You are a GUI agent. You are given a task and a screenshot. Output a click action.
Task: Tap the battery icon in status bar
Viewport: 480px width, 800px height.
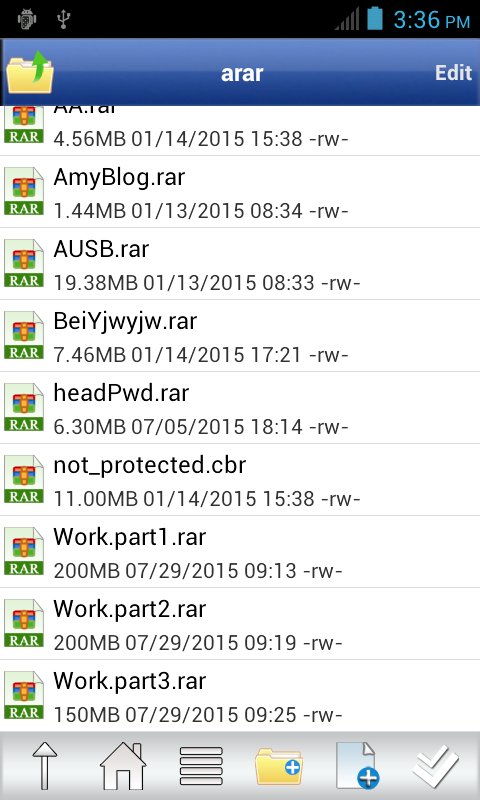[375, 18]
